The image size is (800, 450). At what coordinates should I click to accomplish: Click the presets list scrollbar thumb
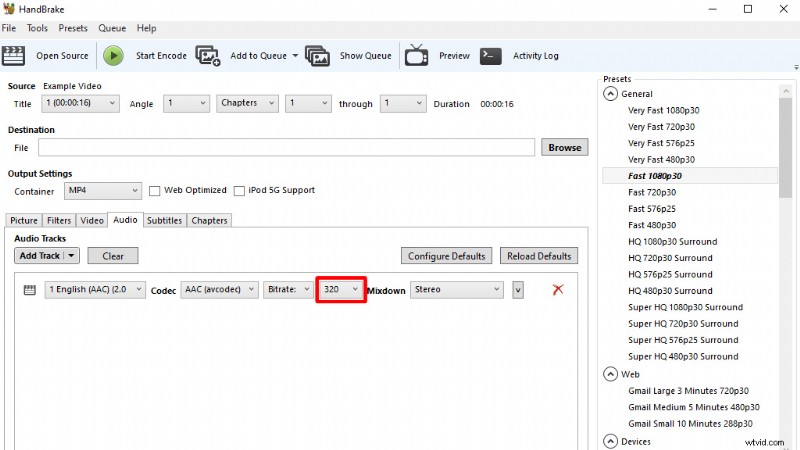785,148
